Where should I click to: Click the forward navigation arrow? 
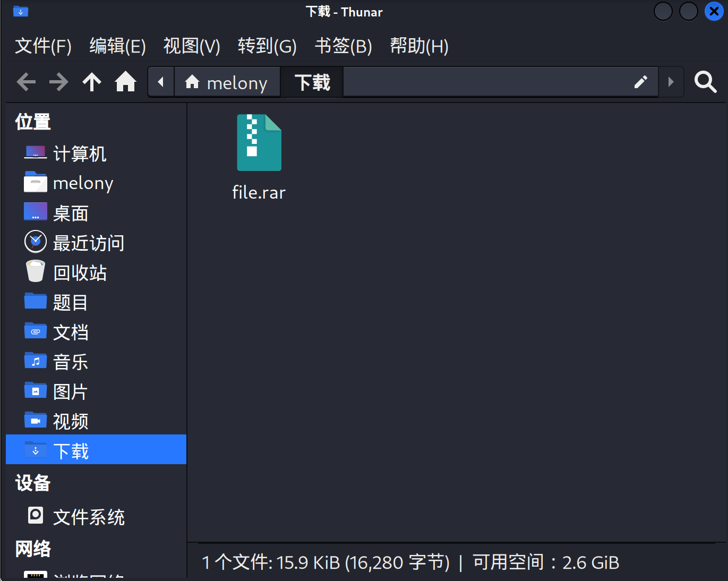coord(59,82)
